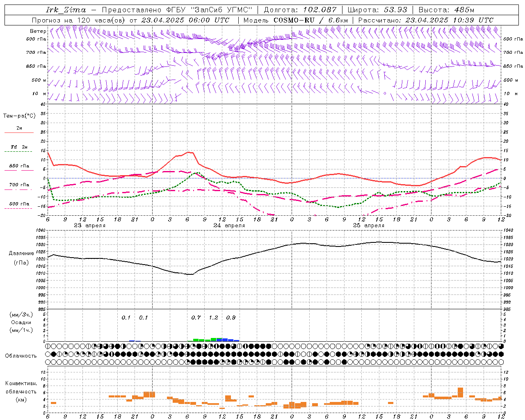
Task: Click the precipitation amount "1.2"
Action: tap(213, 317)
